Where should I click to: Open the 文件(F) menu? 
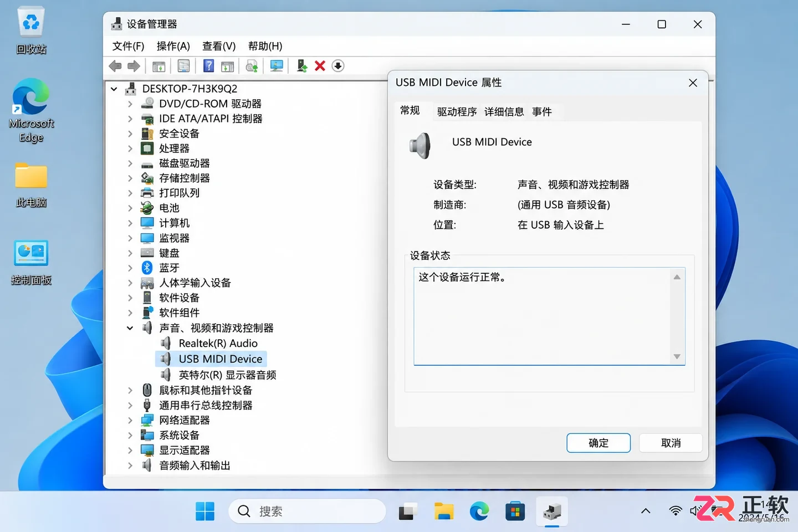tap(128, 46)
